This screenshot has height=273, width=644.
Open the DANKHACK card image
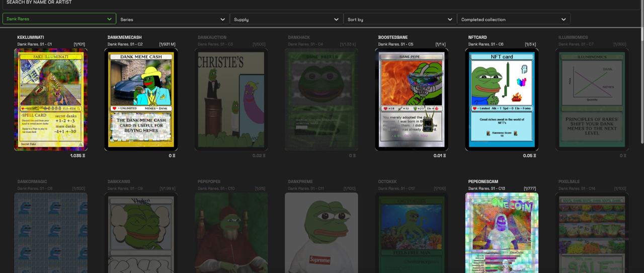coord(321,99)
